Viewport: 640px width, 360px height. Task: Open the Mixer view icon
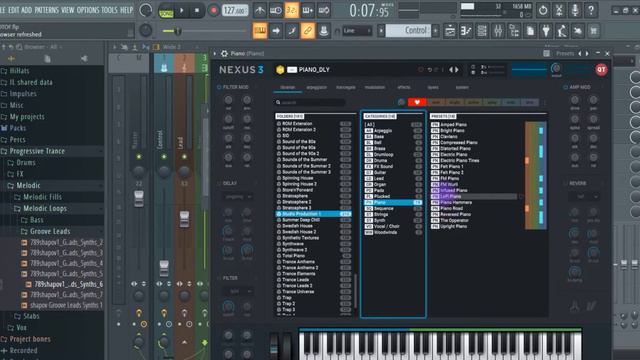coord(498,31)
